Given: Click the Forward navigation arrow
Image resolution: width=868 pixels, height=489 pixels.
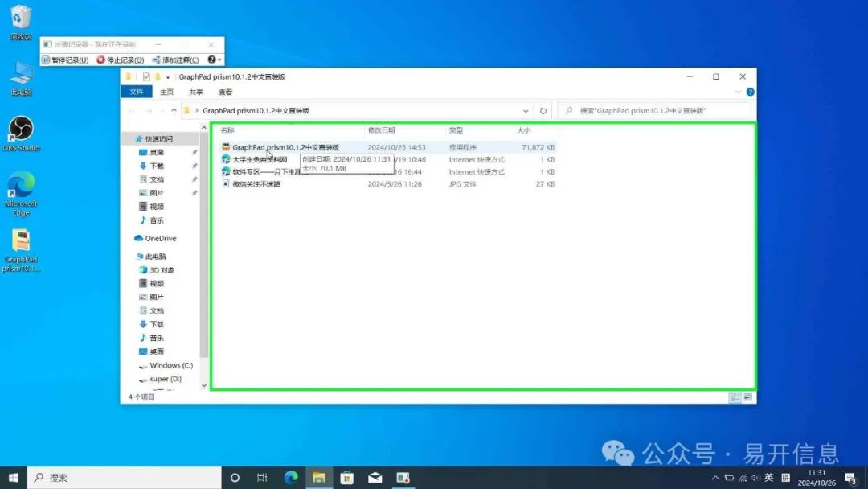Looking at the screenshot, I should click(149, 111).
